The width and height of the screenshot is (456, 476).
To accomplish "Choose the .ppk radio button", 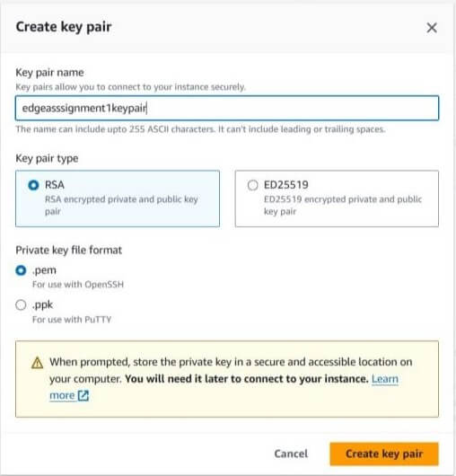I will (x=21, y=304).
